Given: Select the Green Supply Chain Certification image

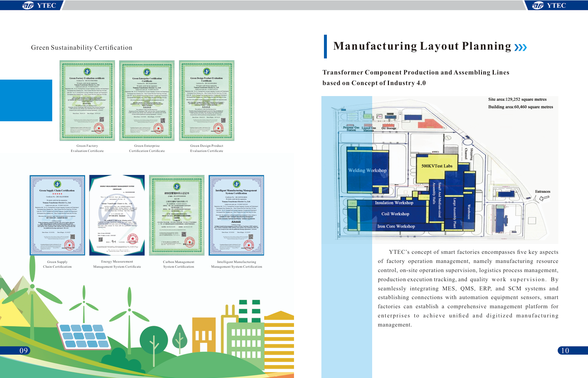Looking at the screenshot, I should coord(57,215).
